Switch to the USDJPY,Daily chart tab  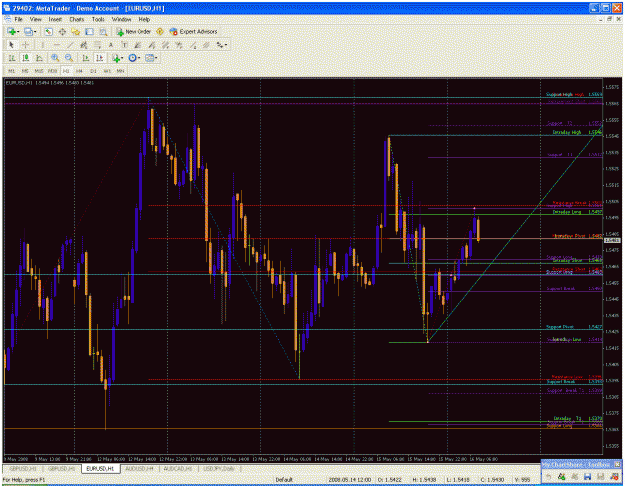(x=219, y=469)
